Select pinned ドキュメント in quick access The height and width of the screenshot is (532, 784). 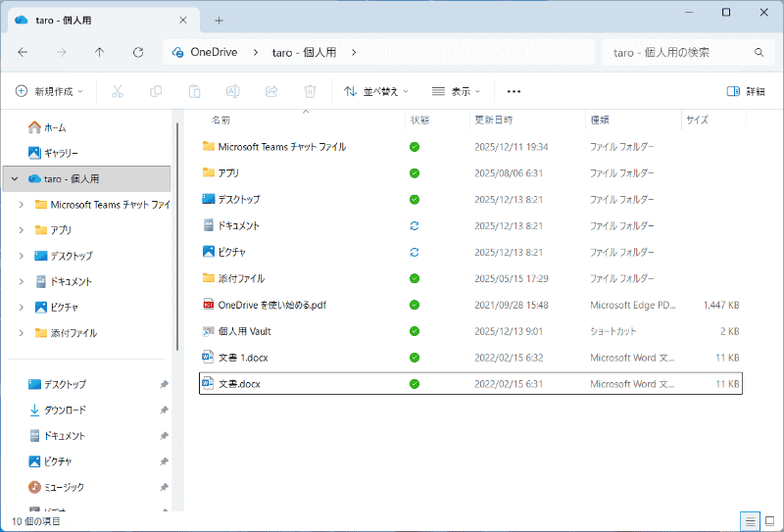pyautogui.click(x=57, y=436)
